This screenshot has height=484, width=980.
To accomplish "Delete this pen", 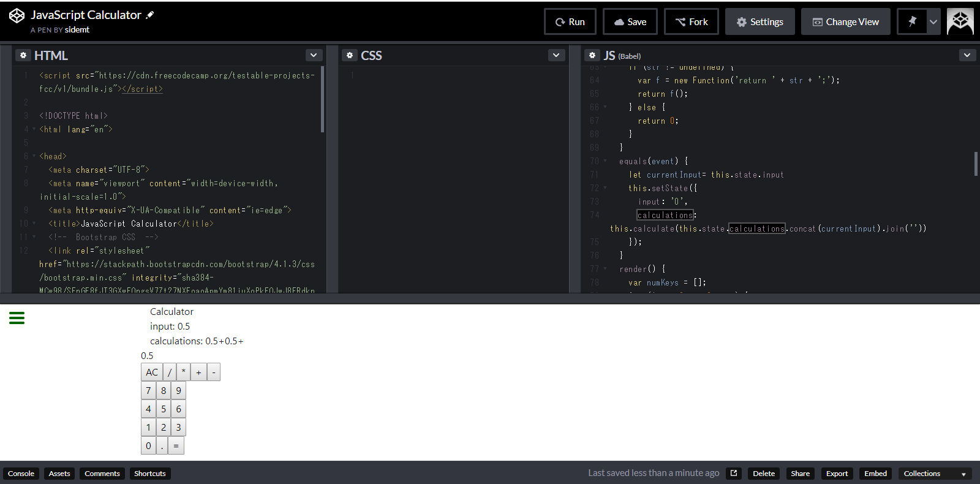I will point(764,474).
